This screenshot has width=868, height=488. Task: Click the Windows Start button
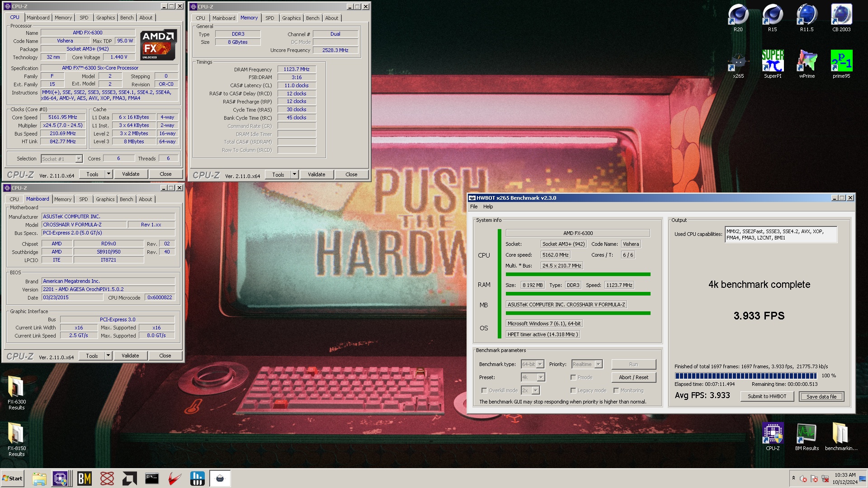click(12, 479)
